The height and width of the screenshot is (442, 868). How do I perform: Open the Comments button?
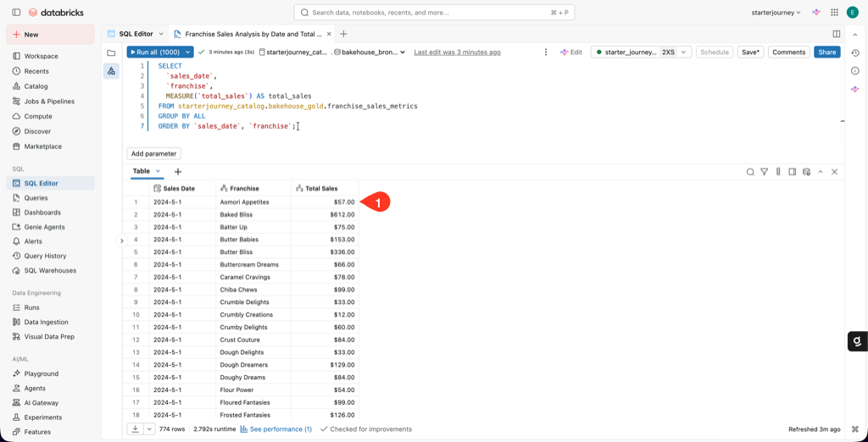coord(788,52)
